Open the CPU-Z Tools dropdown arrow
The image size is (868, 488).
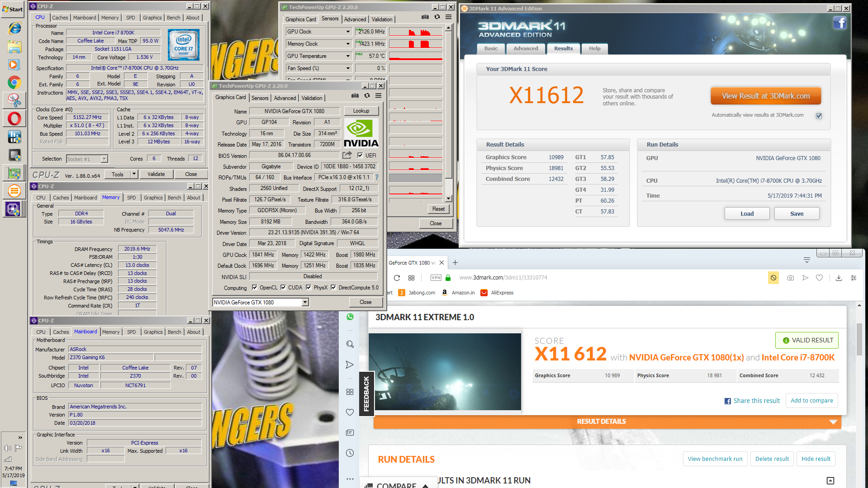pos(134,174)
